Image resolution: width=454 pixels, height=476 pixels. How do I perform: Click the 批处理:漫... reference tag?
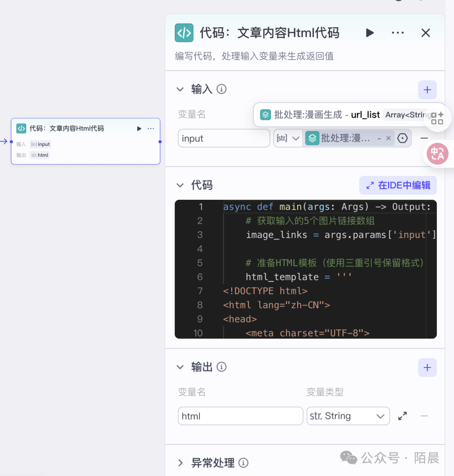[349, 138]
